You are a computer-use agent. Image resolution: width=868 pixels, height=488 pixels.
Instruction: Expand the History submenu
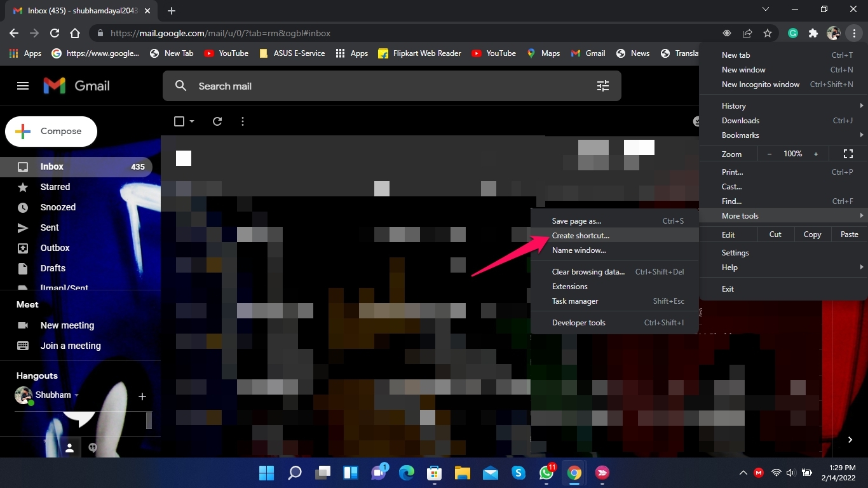point(783,105)
